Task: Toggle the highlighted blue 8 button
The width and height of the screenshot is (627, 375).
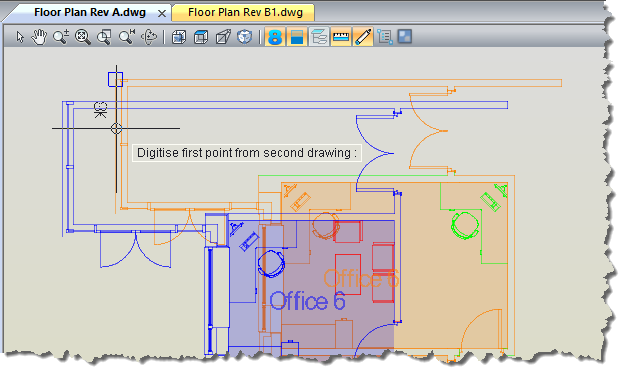Action: point(275,37)
